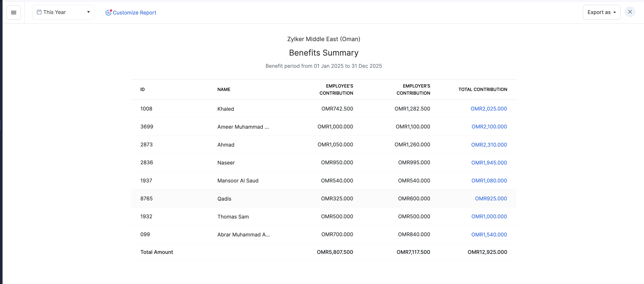Open the Export as dropdown
This screenshot has width=644, height=284.
click(601, 12)
